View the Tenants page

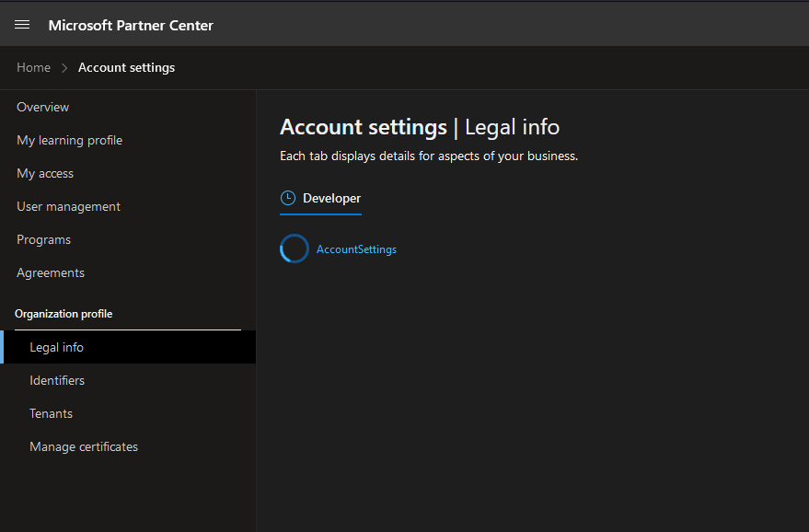(x=51, y=413)
